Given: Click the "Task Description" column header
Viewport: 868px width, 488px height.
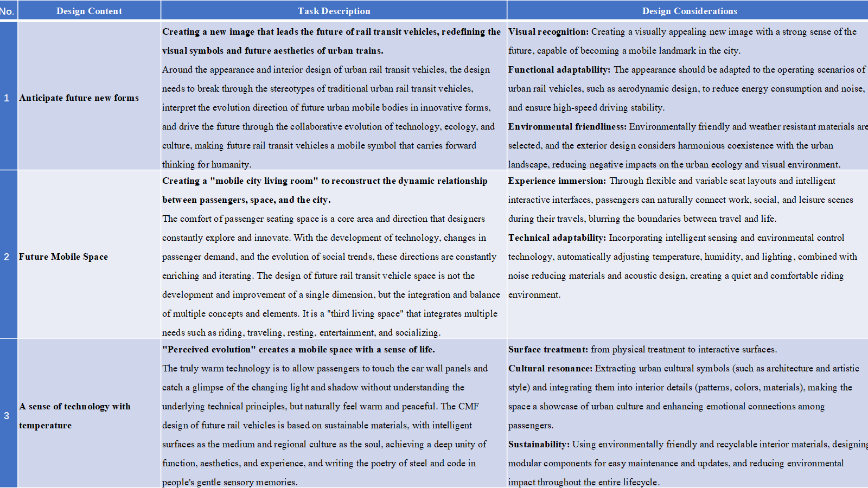Looking at the screenshot, I should coord(334,11).
